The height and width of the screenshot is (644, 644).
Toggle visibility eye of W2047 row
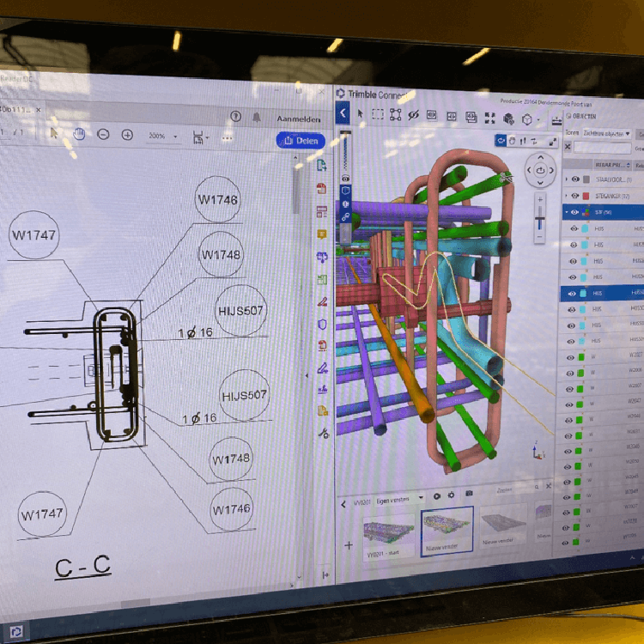(x=568, y=404)
